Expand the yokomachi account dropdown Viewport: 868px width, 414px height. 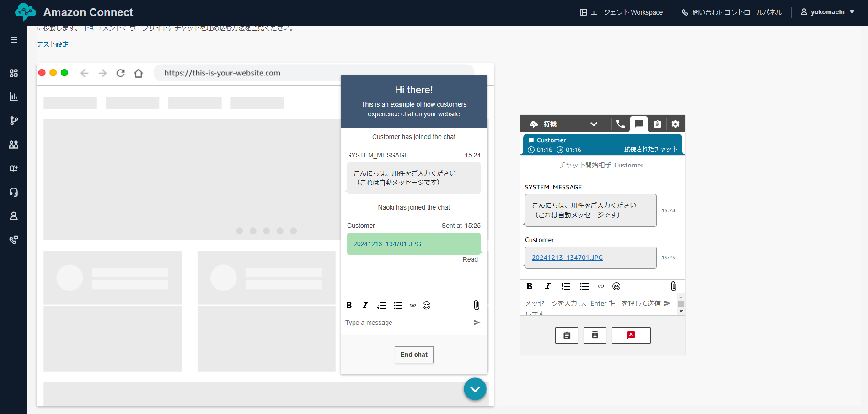(x=827, y=12)
